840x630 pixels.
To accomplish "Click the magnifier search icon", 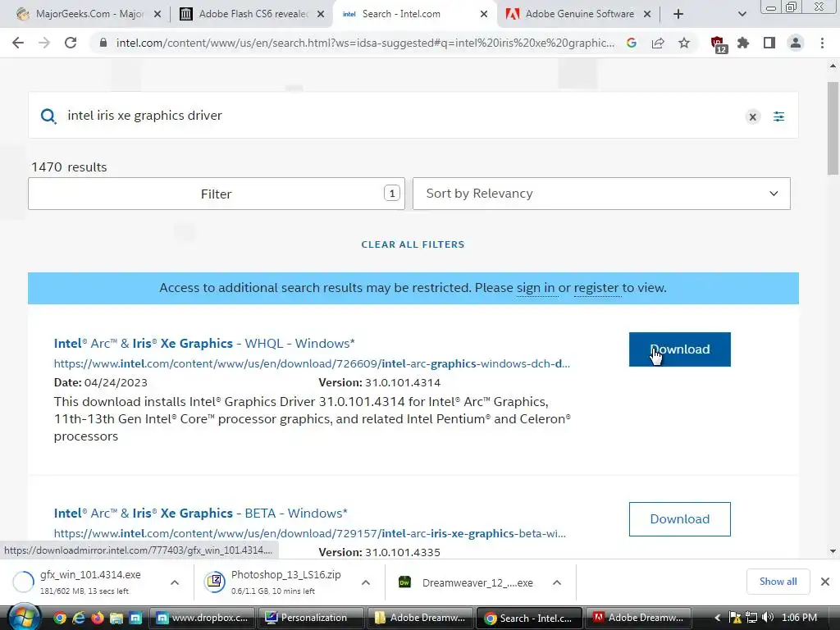I will pyautogui.click(x=48, y=116).
